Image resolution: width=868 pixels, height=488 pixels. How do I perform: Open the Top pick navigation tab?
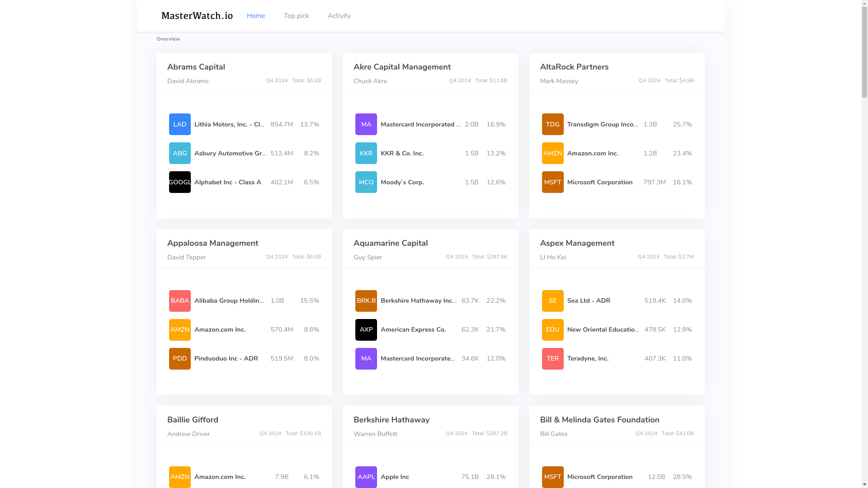pyautogui.click(x=297, y=16)
